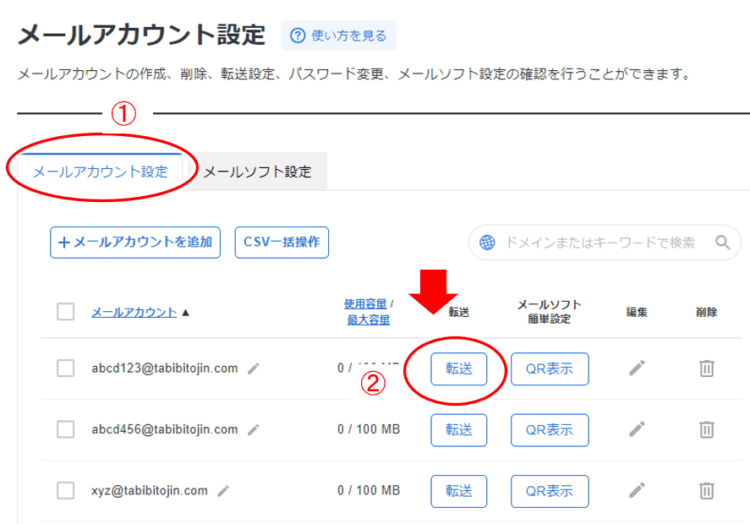Screen dimensions: 750x524
Task: Open the 使い方を見る help link
Action: (x=339, y=36)
